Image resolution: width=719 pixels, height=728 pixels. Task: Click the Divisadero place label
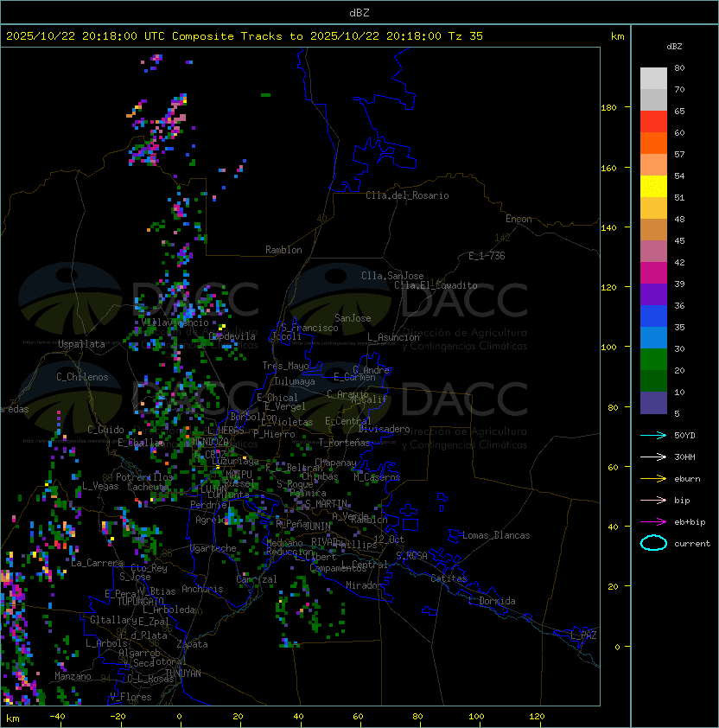(384, 429)
